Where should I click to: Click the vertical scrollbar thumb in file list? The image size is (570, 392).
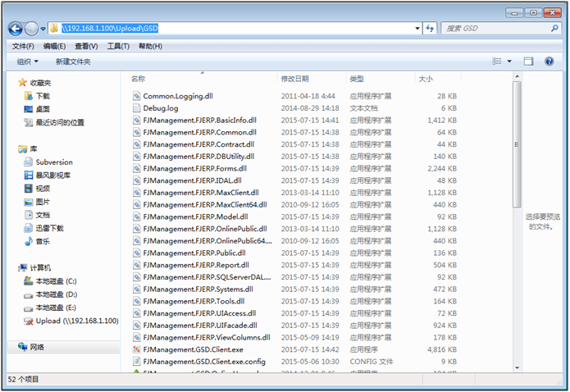[x=517, y=144]
